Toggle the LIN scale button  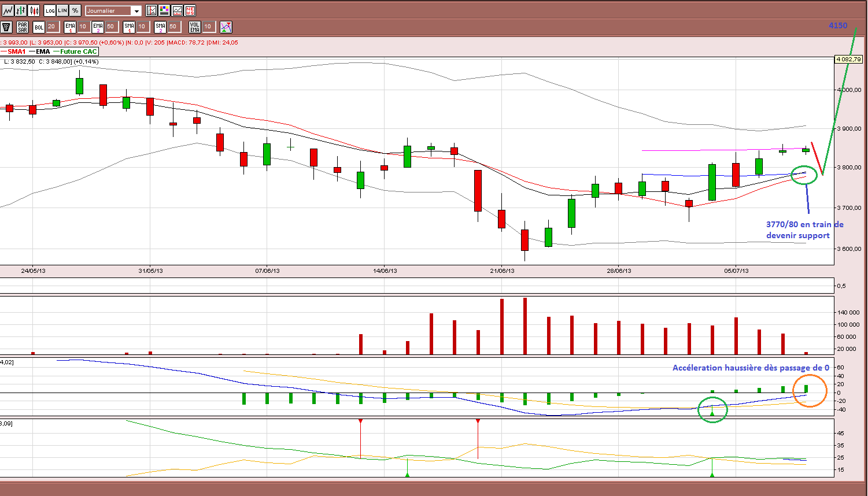tap(62, 10)
